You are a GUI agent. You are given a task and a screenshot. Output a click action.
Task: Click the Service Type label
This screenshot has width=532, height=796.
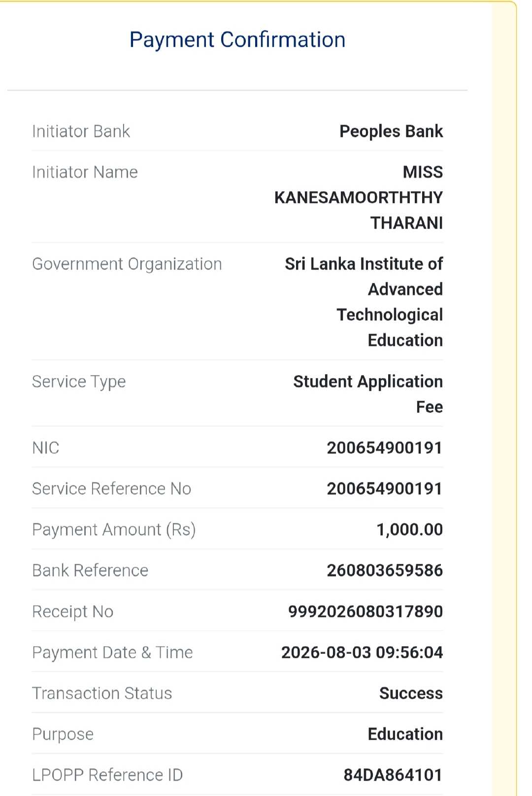[x=79, y=382]
